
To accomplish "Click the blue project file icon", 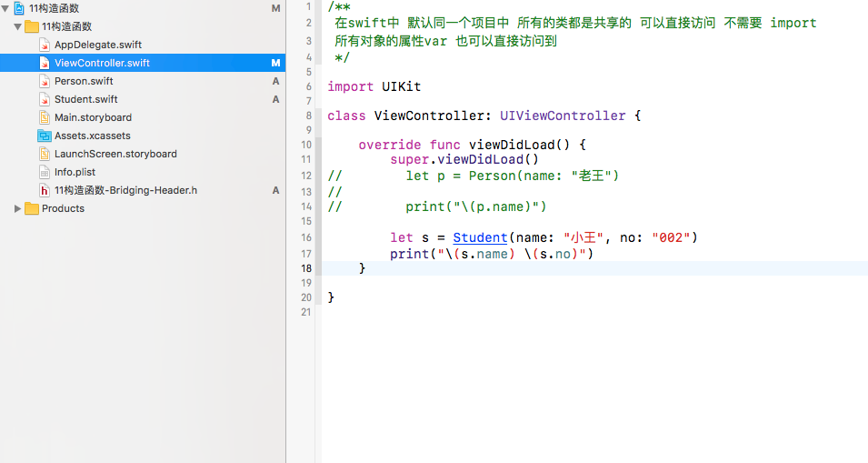I will [19, 8].
